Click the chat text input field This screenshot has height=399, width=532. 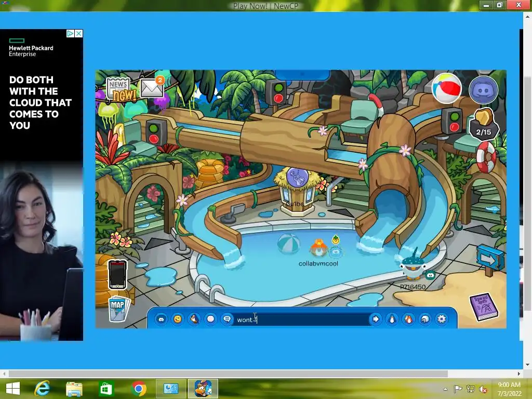pos(301,320)
